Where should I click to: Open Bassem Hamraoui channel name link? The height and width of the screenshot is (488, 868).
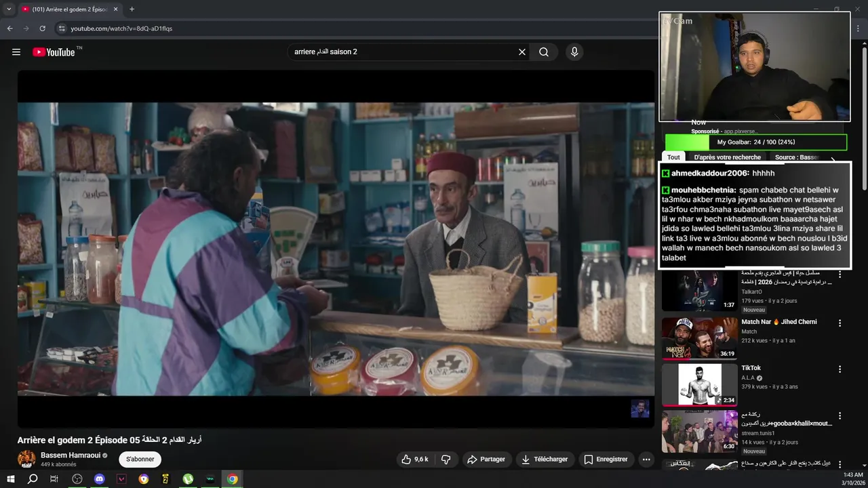coord(70,455)
